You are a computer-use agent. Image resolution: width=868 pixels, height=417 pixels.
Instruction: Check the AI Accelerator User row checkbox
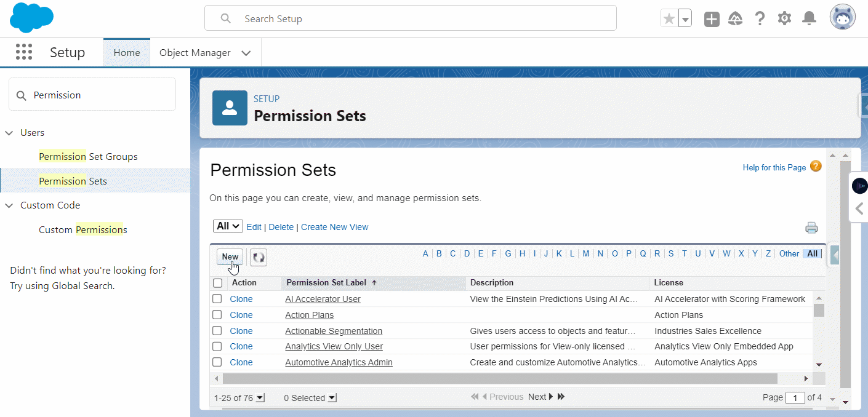click(x=217, y=299)
